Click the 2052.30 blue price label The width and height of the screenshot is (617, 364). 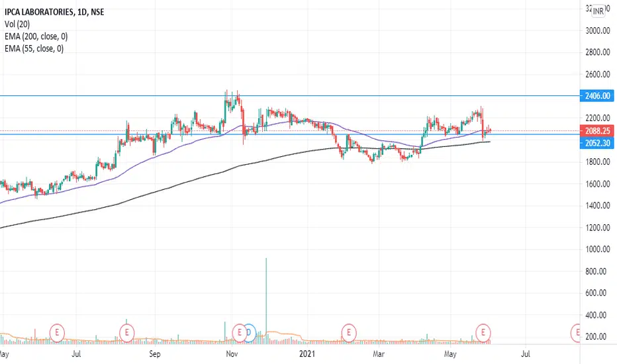(597, 143)
